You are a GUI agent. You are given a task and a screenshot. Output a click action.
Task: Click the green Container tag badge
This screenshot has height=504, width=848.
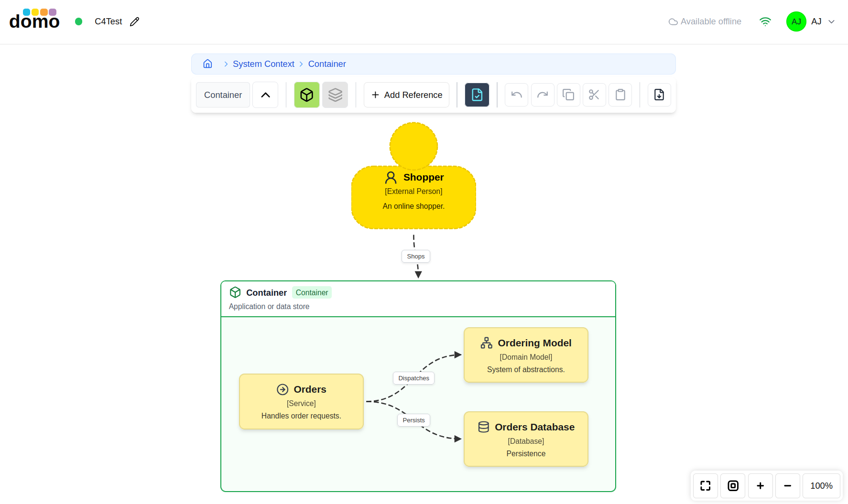312,292
